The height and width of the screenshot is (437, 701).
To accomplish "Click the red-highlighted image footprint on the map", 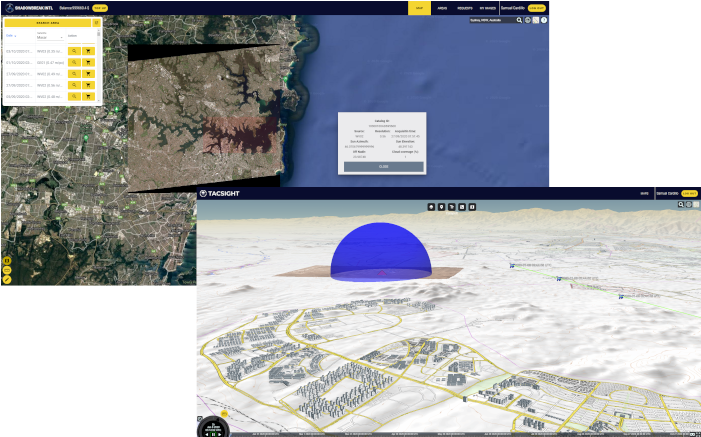I will coord(238,134).
